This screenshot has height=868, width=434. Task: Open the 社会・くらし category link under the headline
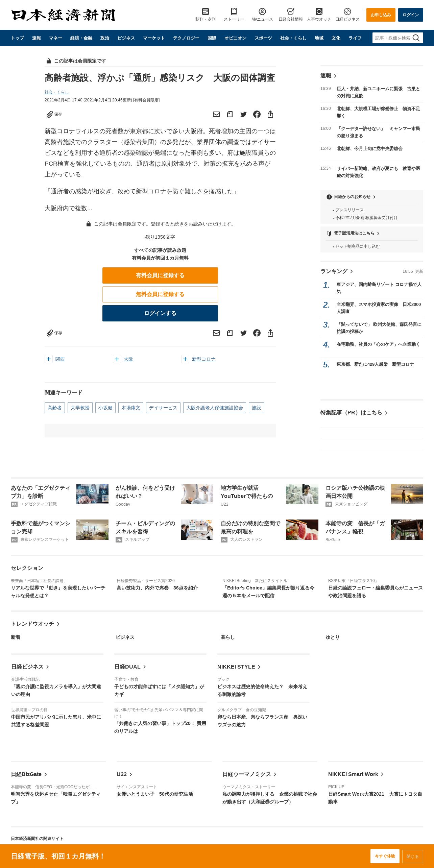pyautogui.click(x=57, y=92)
